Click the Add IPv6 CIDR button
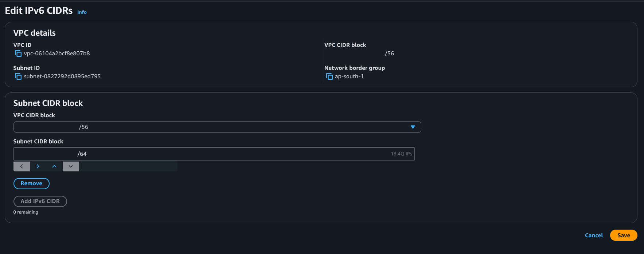Viewport: 644px width, 254px height. pos(40,201)
